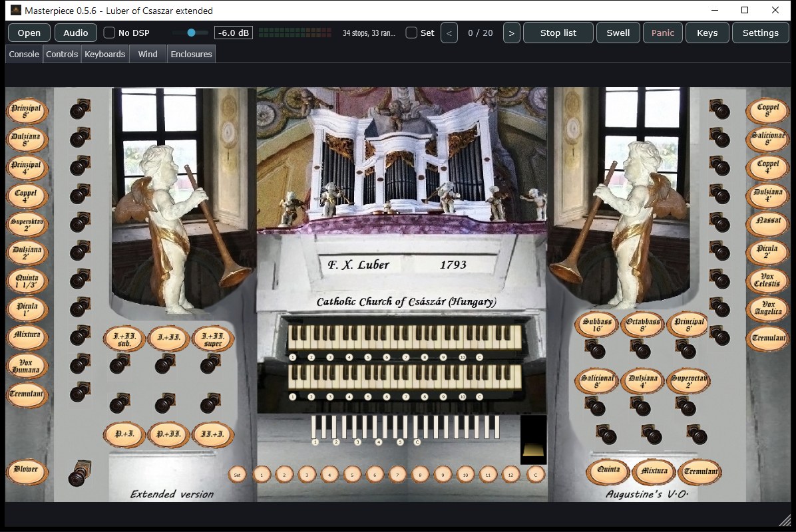
Task: Click the audio level meter
Action: click(x=294, y=33)
